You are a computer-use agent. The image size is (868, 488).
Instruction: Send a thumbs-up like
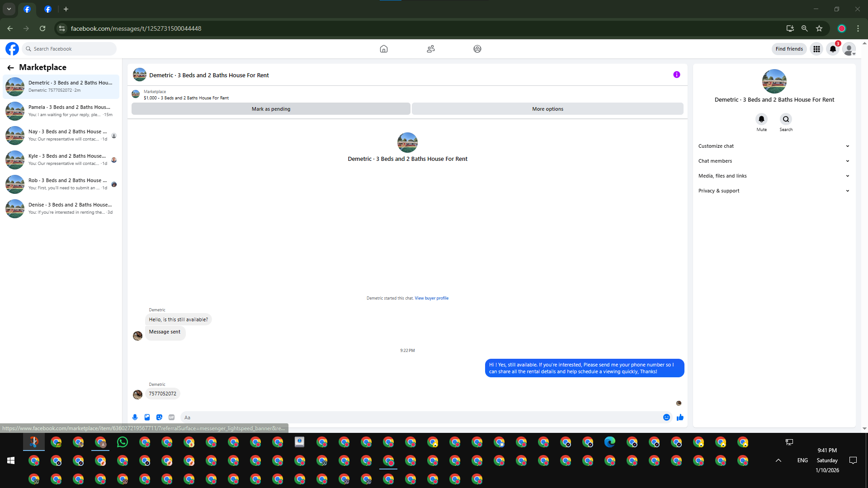(680, 417)
